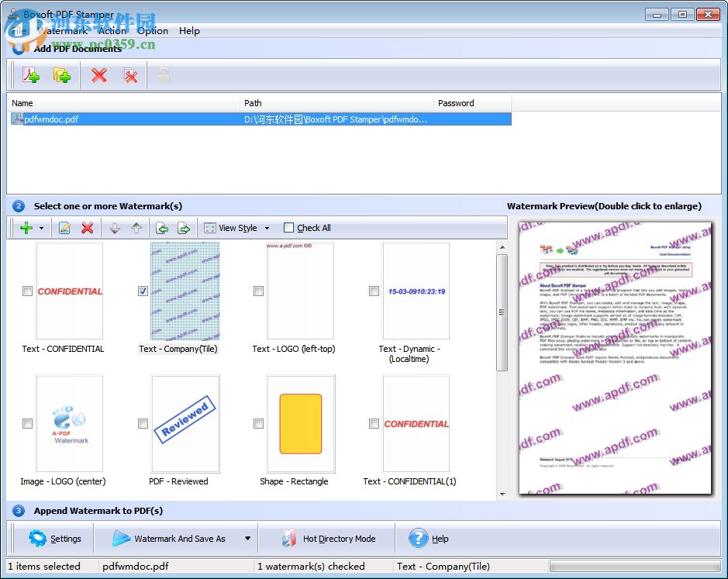Maximize the Boxoft PDF Stamper window
The height and width of the screenshot is (579, 728).
coord(682,15)
